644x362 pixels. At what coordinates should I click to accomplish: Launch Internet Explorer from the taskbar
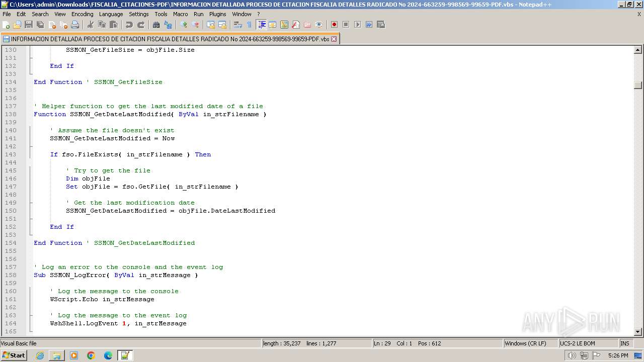(40, 355)
